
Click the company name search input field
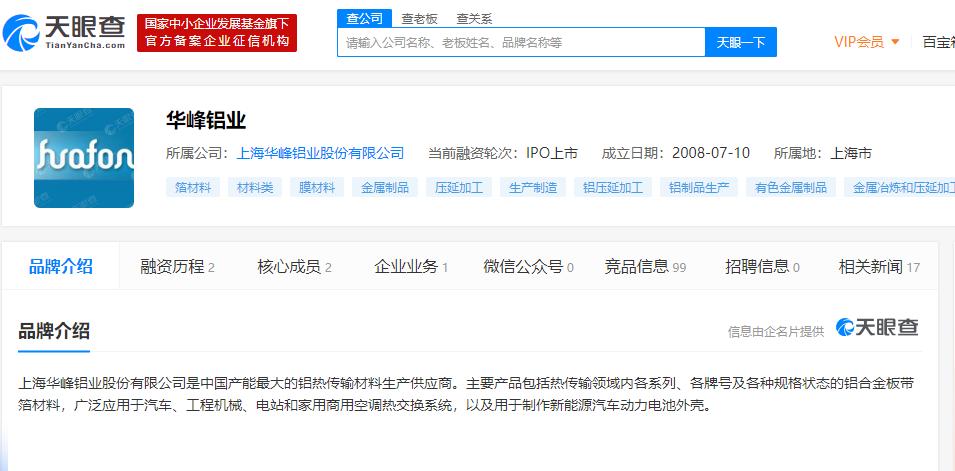tap(520, 42)
